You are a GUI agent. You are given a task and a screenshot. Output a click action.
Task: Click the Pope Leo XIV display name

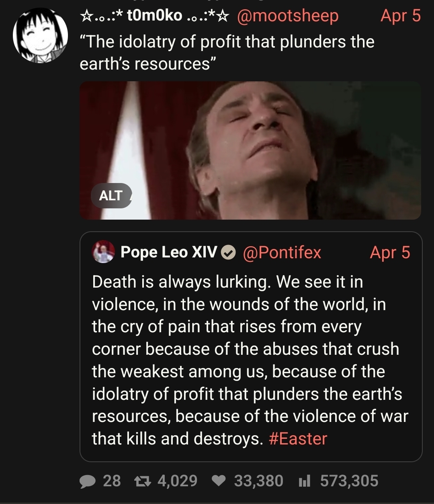[169, 253]
